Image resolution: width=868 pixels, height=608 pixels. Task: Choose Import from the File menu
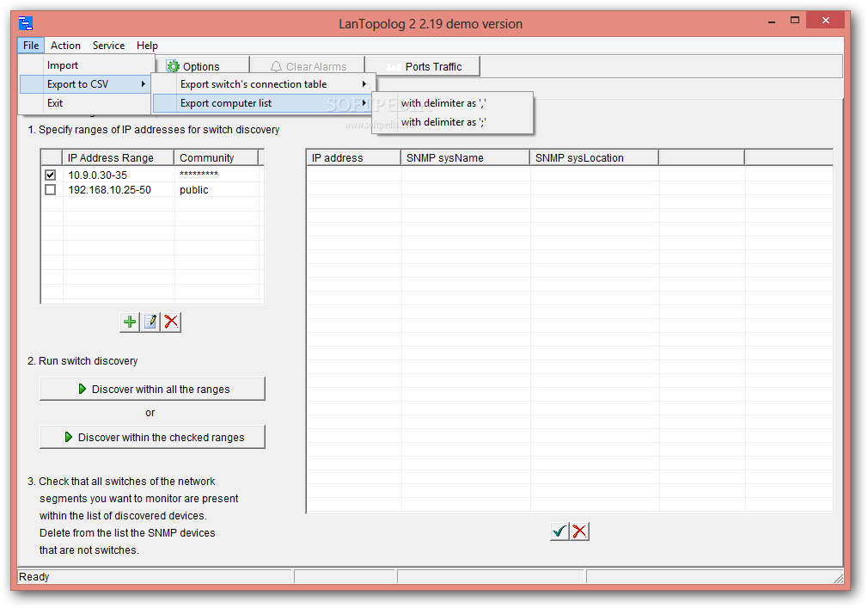point(85,65)
